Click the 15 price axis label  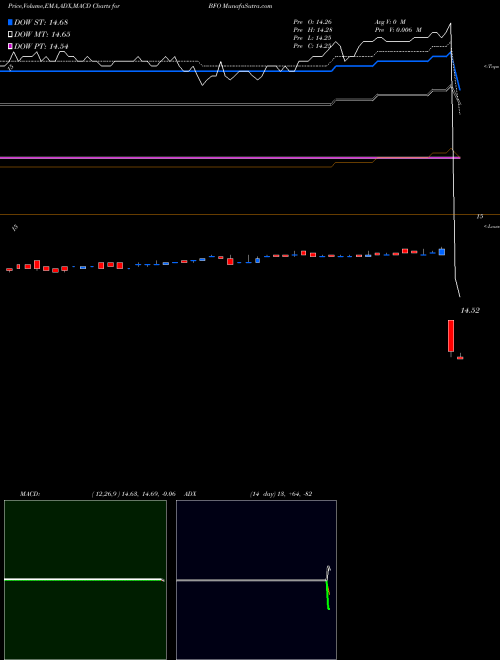[x=480, y=216]
